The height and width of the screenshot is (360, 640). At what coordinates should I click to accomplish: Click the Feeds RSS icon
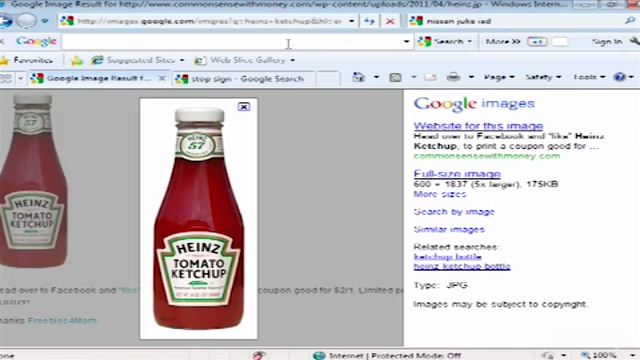point(395,77)
